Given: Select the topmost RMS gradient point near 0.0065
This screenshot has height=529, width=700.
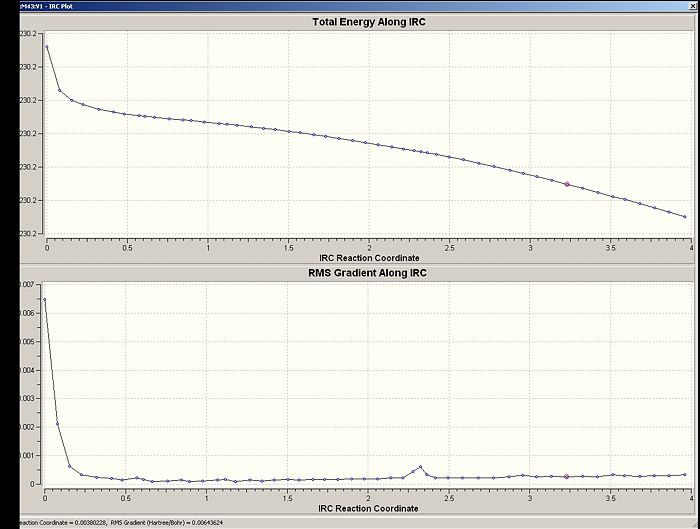Looking at the screenshot, I should pyautogui.click(x=45, y=300).
